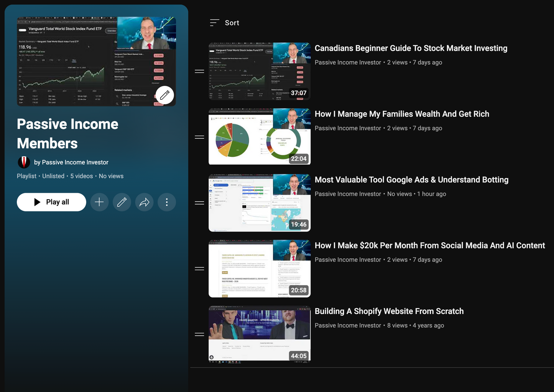This screenshot has width=554, height=392.
Task: Open the three-dot more actions menu
Action: (x=167, y=202)
